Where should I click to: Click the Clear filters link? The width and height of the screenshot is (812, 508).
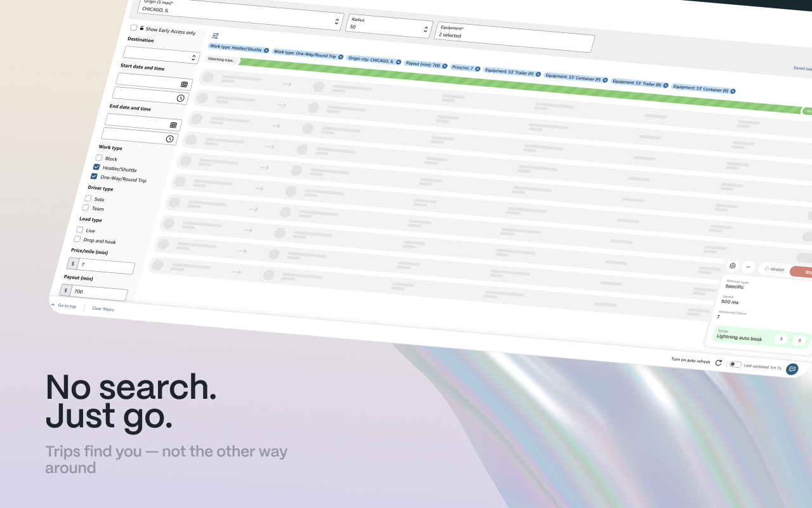103,309
